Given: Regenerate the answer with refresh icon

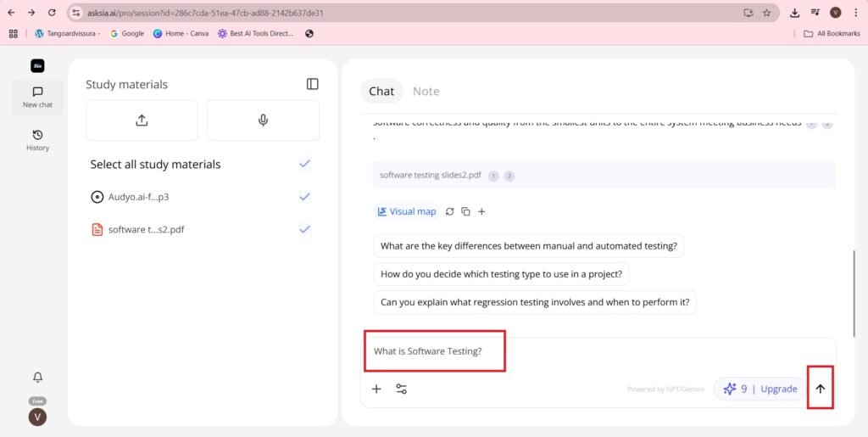Looking at the screenshot, I should tap(449, 211).
